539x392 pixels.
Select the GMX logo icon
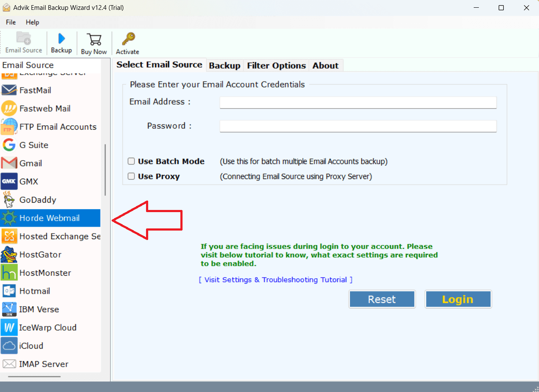coord(9,182)
